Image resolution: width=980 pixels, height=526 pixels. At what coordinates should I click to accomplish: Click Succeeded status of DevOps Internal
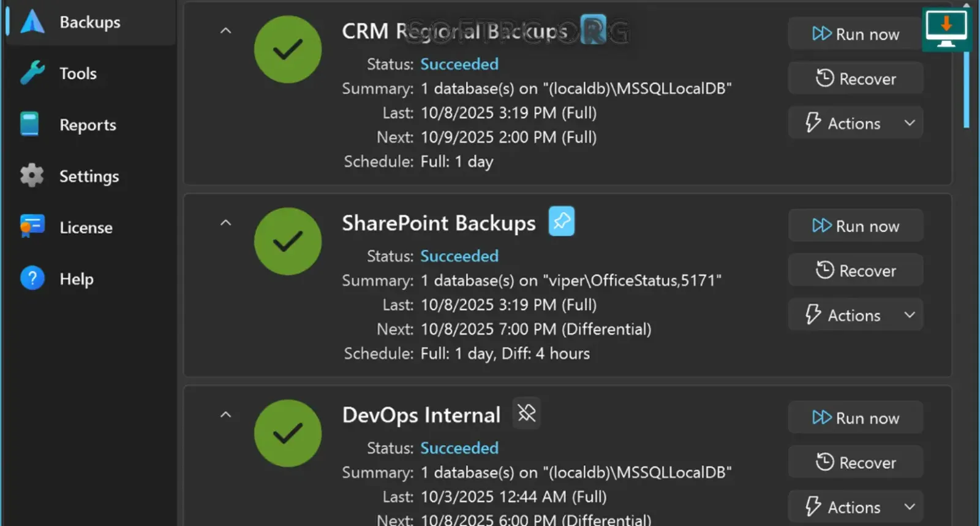459,448
